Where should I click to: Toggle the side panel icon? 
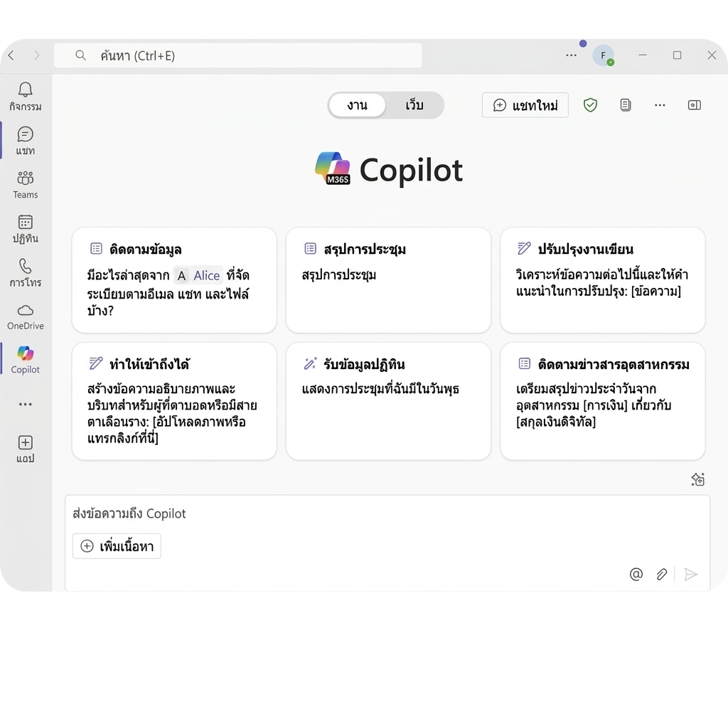[694, 105]
